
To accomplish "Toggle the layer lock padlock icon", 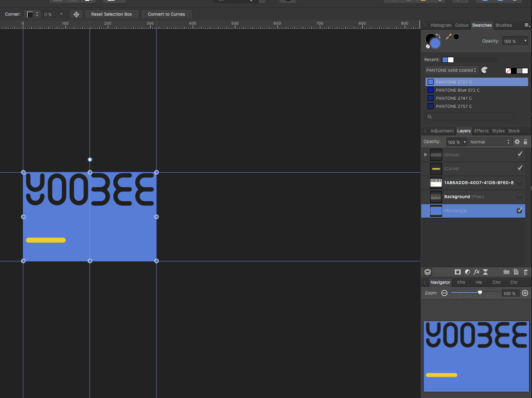I will pos(526,142).
